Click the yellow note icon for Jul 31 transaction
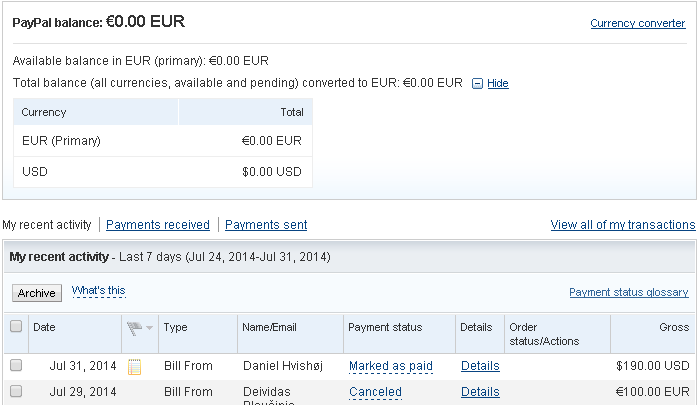Viewport: 698px width, 405px height. click(135, 366)
